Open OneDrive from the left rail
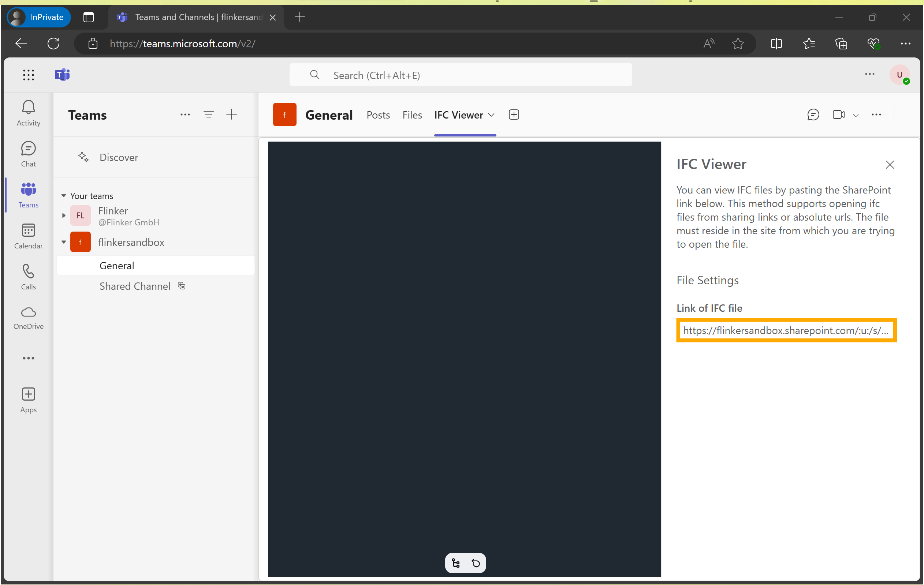This screenshot has width=924, height=585. [29, 318]
